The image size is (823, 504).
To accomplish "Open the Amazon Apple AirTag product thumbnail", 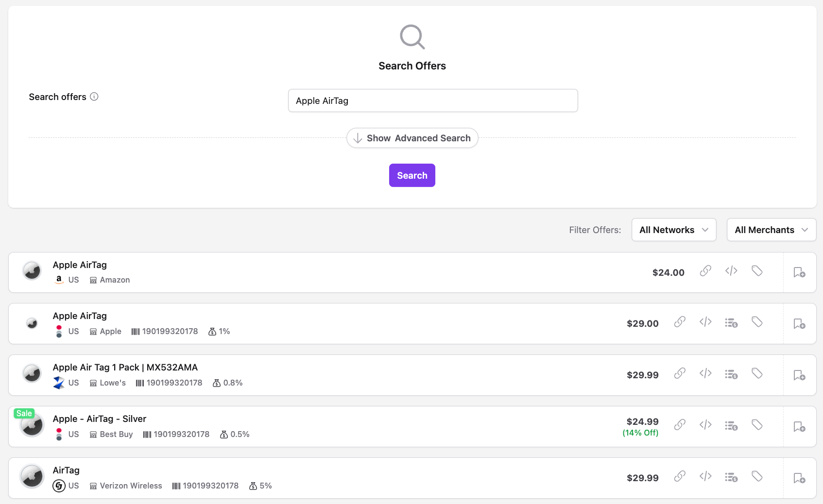I will tap(32, 271).
